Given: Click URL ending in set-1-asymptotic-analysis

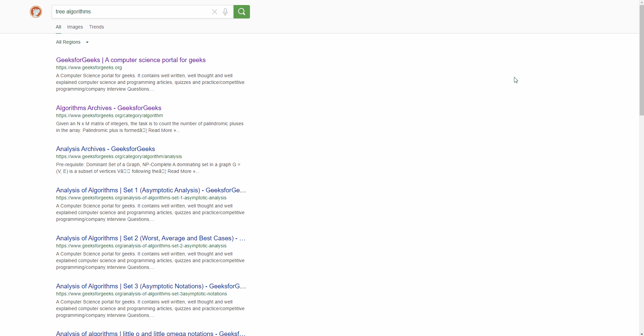Looking at the screenshot, I should (141, 198).
